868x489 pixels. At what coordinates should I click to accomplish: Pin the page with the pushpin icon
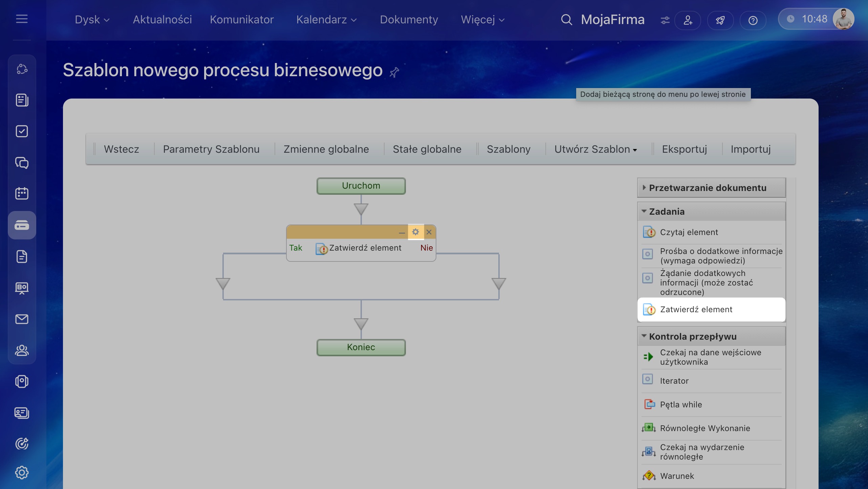[x=394, y=72]
